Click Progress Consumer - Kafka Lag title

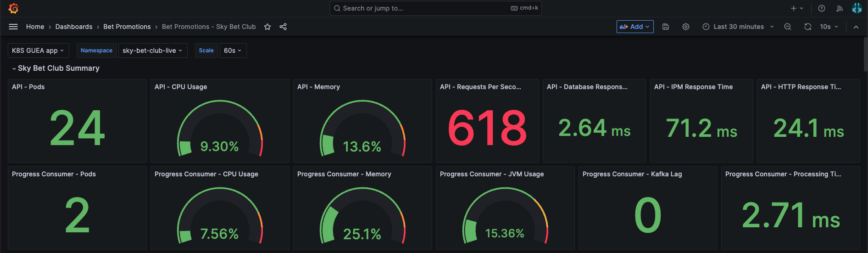click(632, 174)
